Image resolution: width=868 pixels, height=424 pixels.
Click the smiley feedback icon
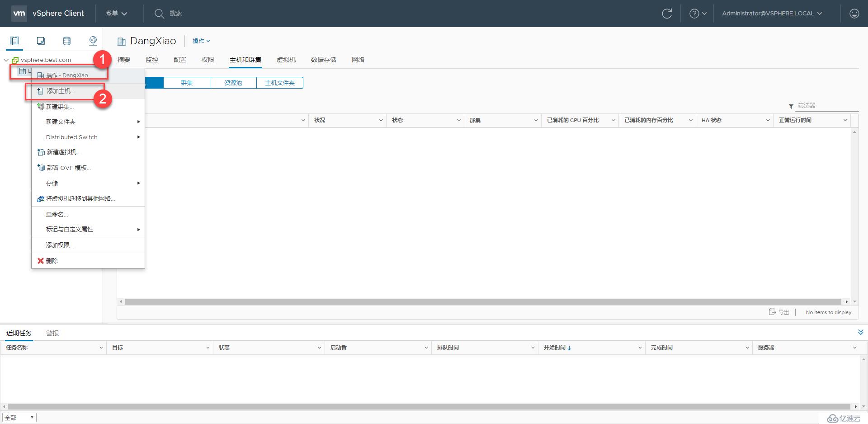(x=854, y=14)
